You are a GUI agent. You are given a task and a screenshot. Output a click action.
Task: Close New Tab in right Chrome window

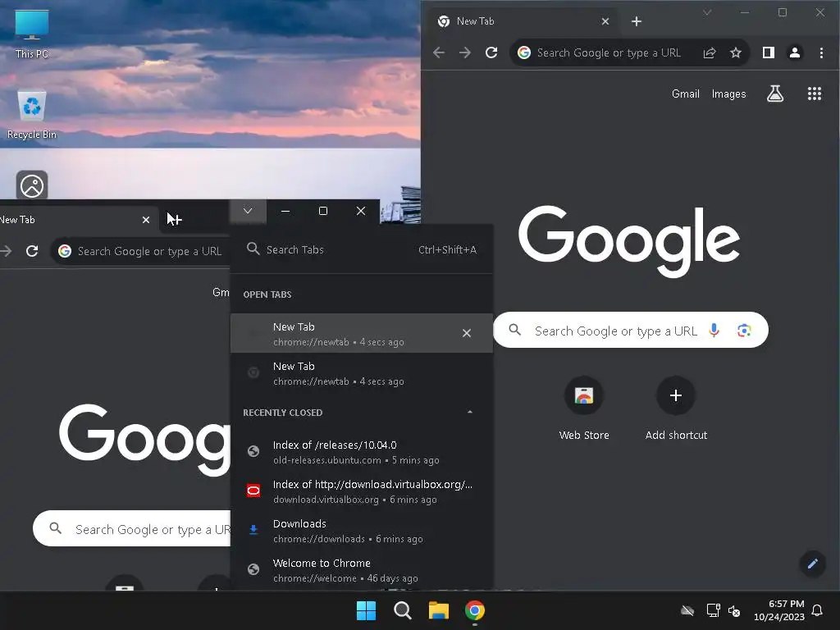pyautogui.click(x=605, y=21)
